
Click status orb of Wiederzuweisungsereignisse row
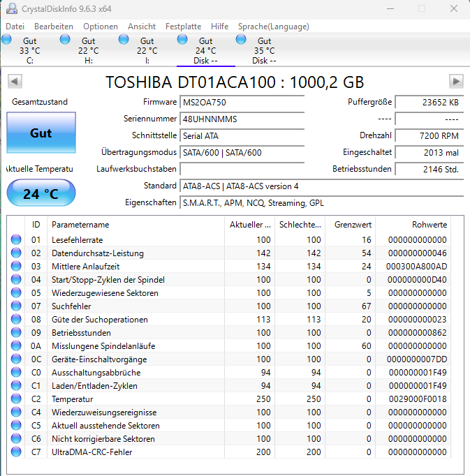16,412
